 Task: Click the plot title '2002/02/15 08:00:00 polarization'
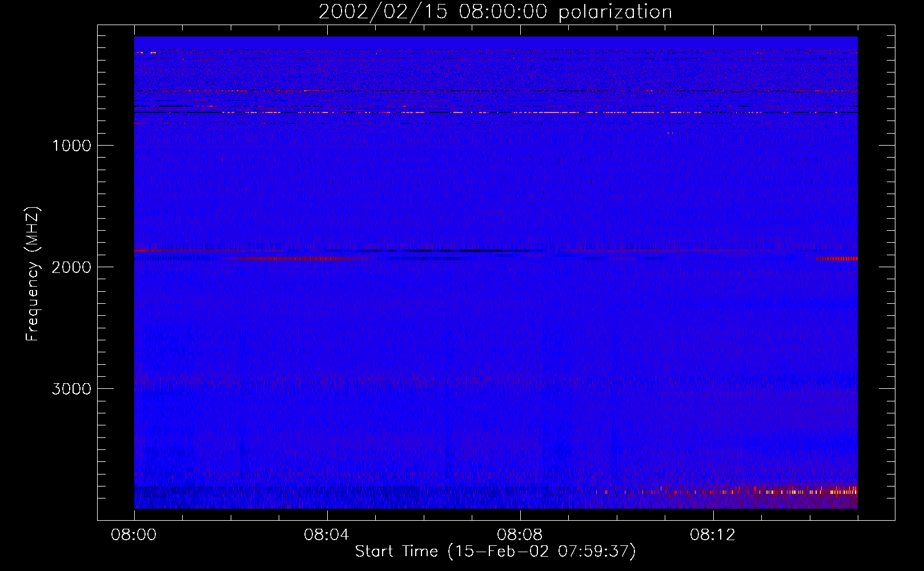495,12
